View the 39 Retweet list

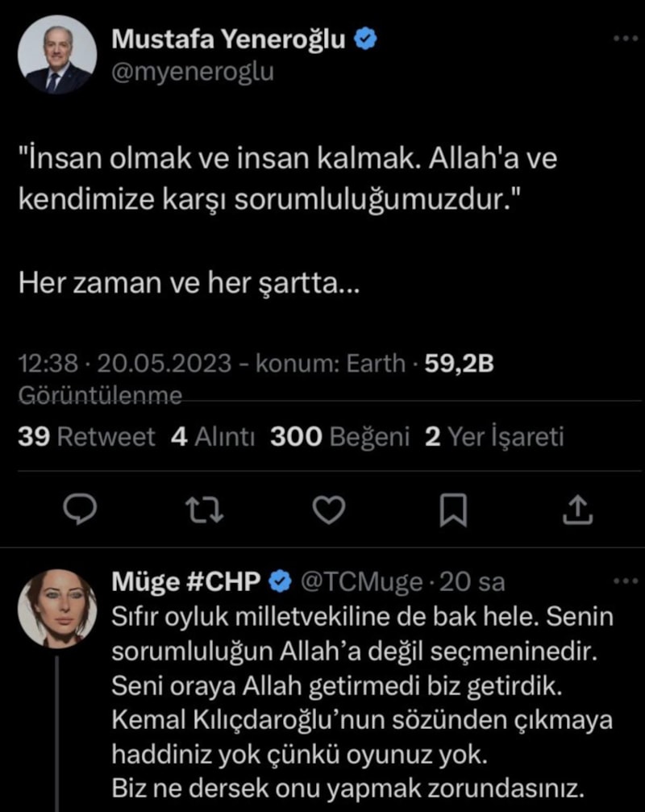pos(86,437)
